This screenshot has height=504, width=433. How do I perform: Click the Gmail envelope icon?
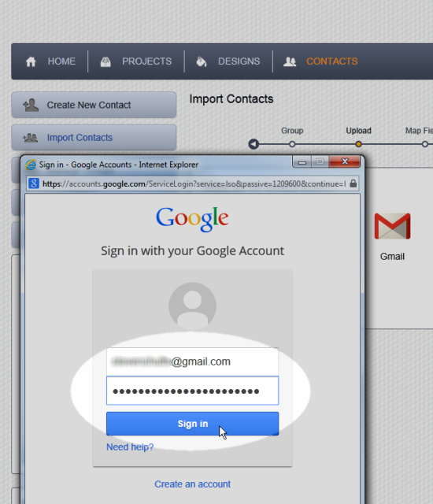pyautogui.click(x=392, y=226)
